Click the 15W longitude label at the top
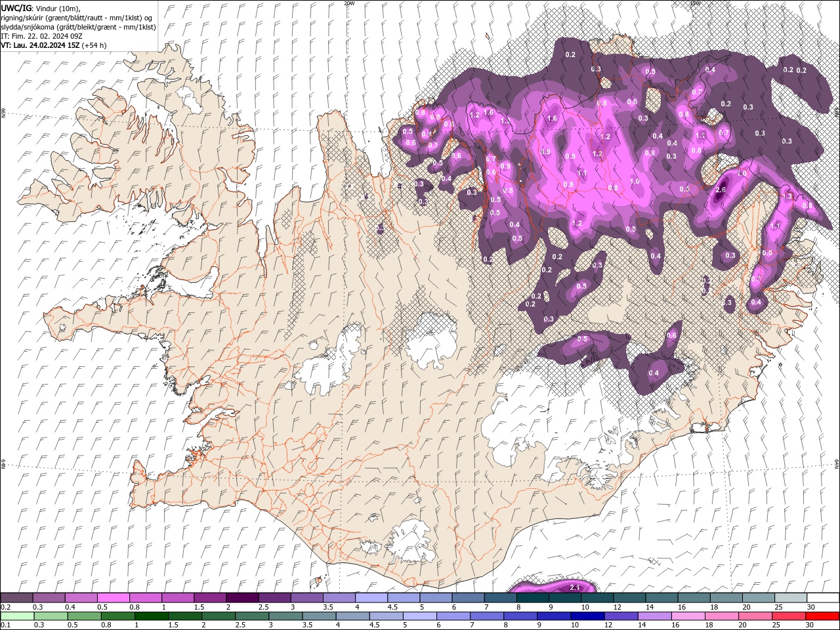 click(x=695, y=3)
